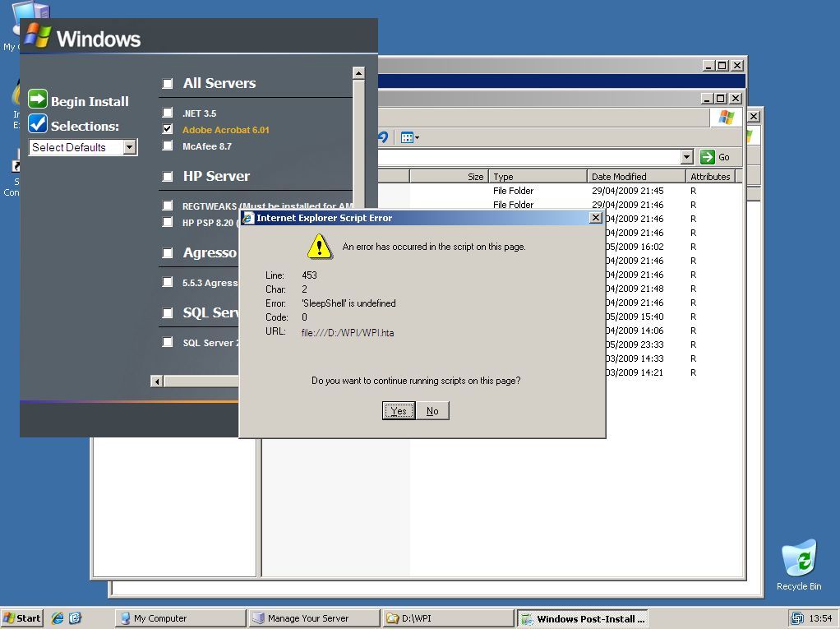Image resolution: width=840 pixels, height=629 pixels.
Task: Click No to stop running scripts
Action: [432, 411]
